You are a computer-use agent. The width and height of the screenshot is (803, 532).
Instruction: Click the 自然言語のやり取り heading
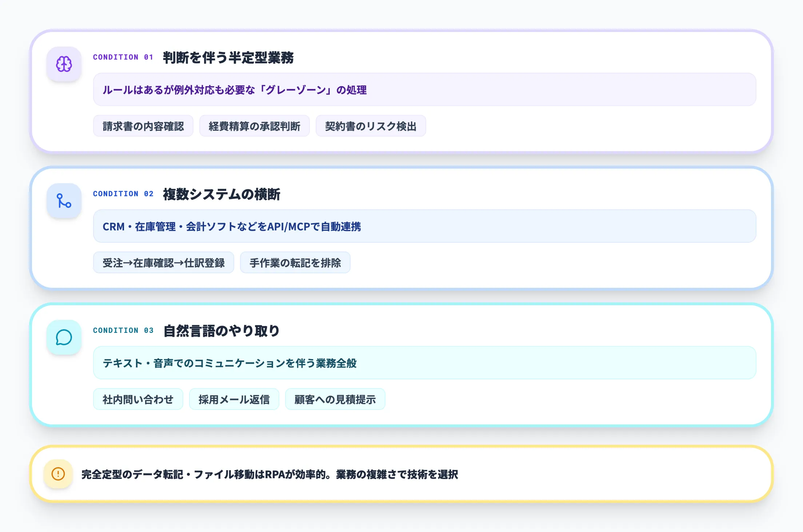221,331
